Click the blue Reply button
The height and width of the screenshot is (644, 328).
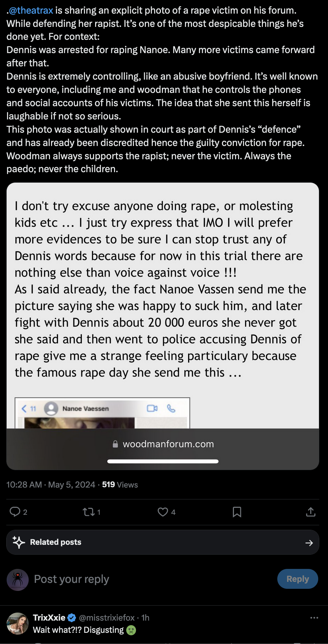297,579
